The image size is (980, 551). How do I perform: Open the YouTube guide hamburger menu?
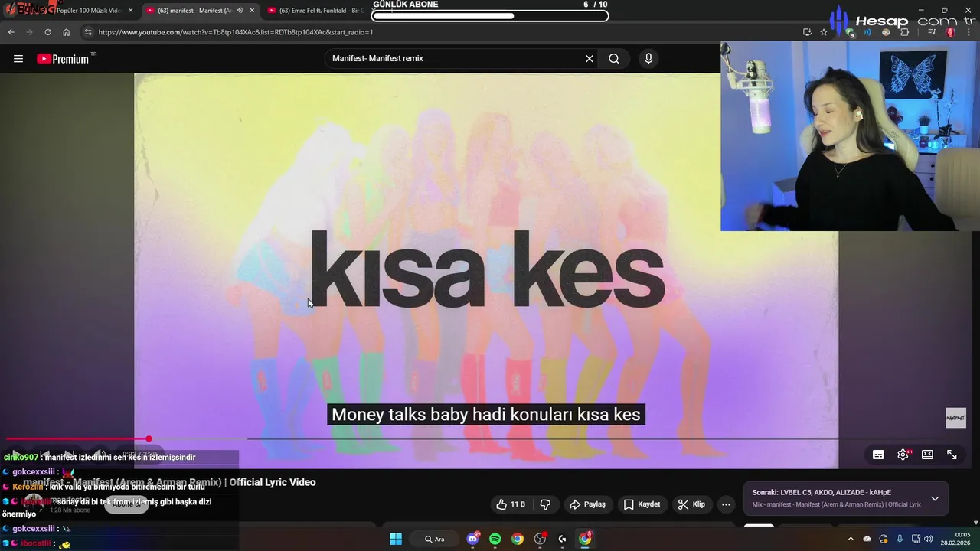18,59
